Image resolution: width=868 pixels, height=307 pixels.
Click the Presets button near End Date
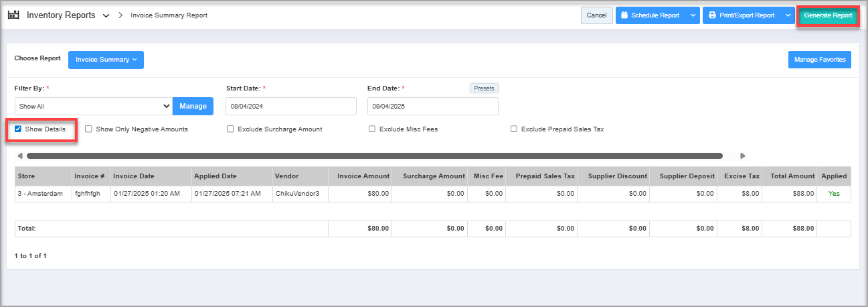coord(483,88)
